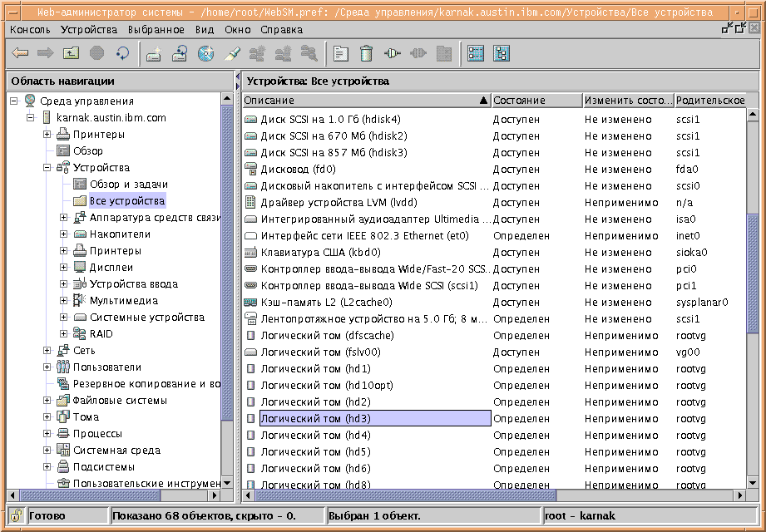This screenshot has height=532, width=766.
Task: Click the CD-ROM disc toolbar icon
Action: pyautogui.click(x=206, y=53)
